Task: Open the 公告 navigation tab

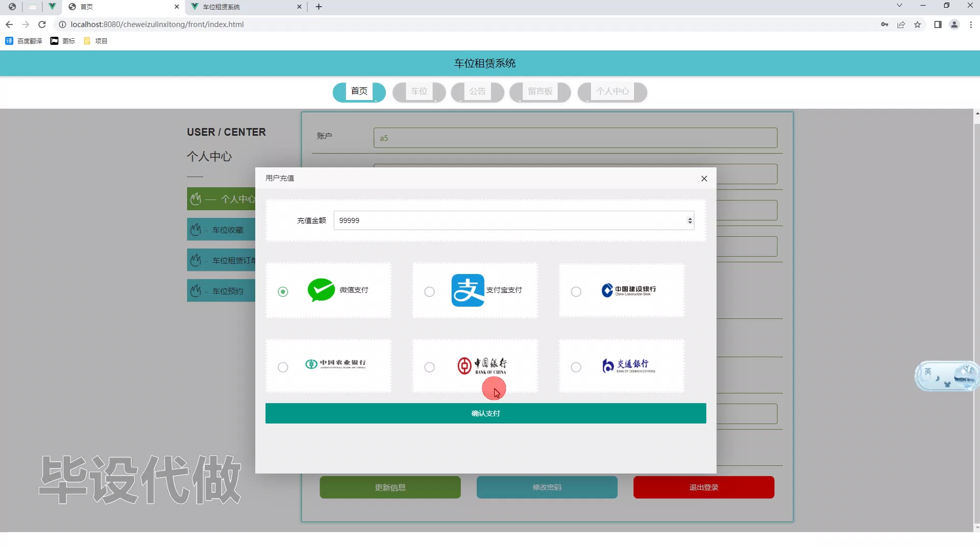Action: coord(477,91)
